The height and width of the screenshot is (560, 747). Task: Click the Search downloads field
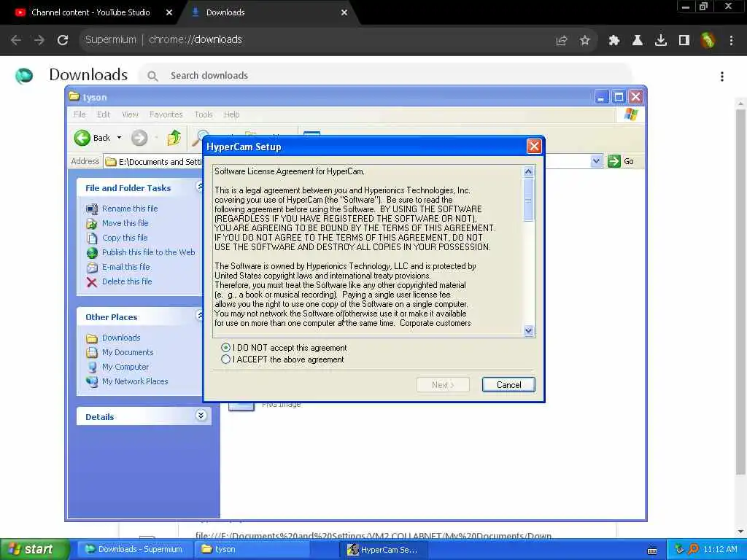386,75
